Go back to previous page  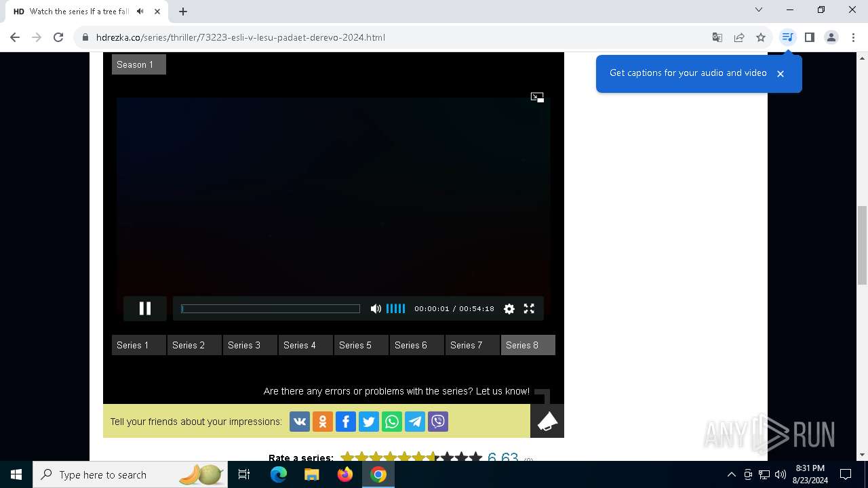coord(15,37)
